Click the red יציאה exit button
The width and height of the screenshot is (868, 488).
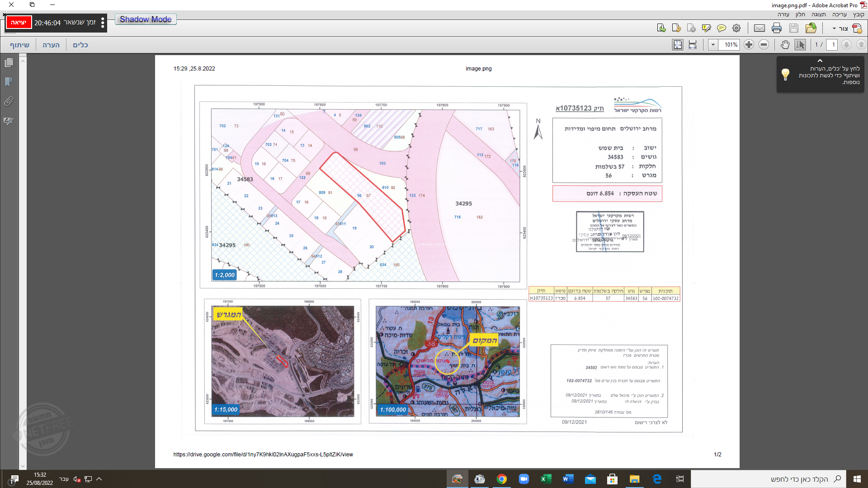[x=19, y=23]
